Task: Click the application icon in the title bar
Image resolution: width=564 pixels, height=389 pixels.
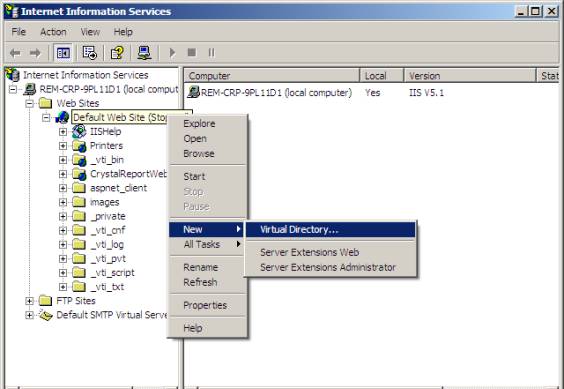Action: (12, 11)
